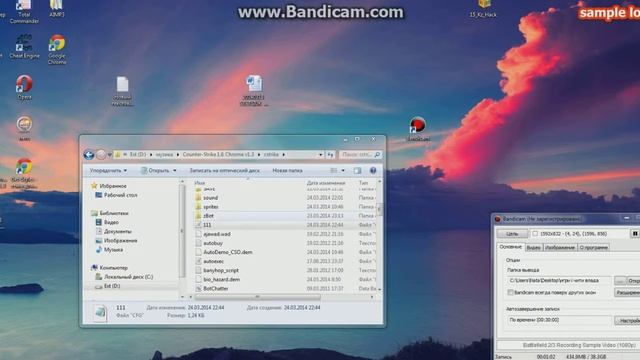
Task: Select Музыка library
Action: coord(113,249)
